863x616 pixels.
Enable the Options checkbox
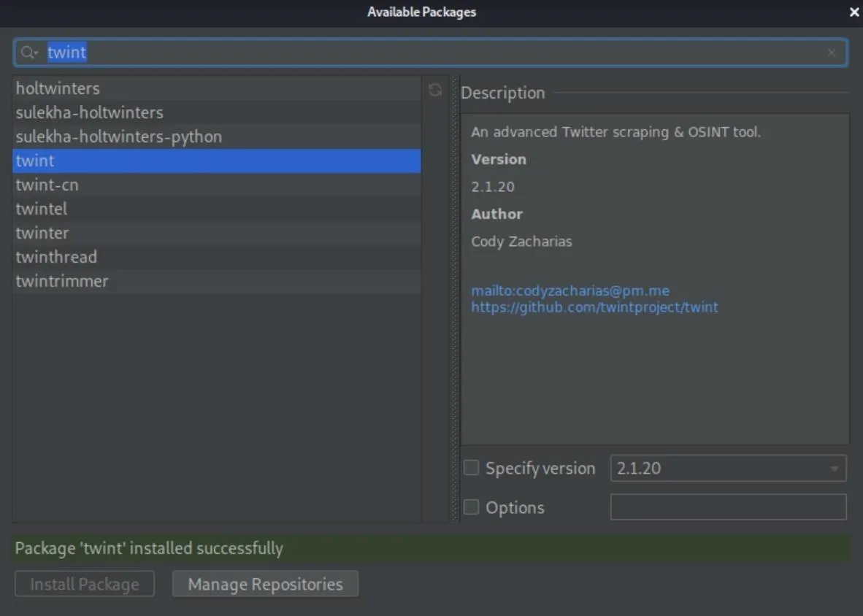click(471, 507)
